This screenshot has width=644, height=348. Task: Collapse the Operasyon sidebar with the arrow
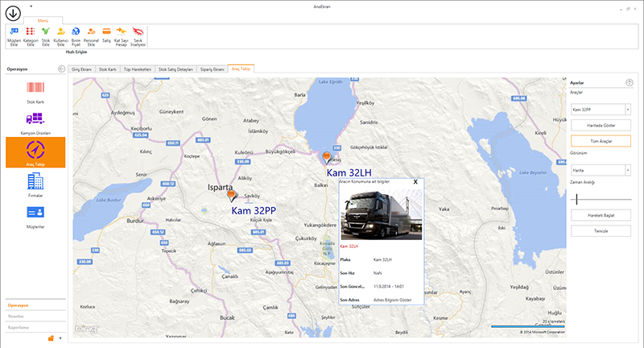pyautogui.click(x=62, y=69)
